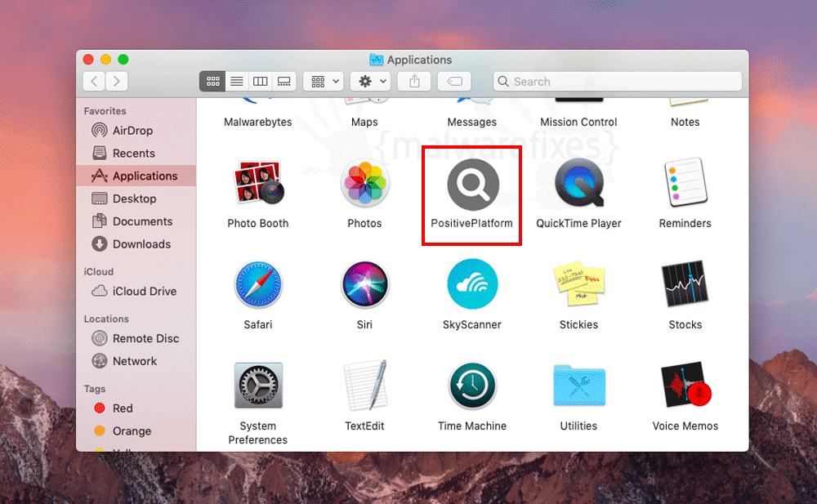Open the QuickTime Player app icon
The image size is (817, 504).
tap(579, 183)
